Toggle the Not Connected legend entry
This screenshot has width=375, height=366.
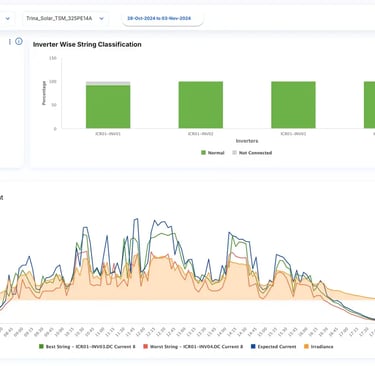tap(252, 153)
